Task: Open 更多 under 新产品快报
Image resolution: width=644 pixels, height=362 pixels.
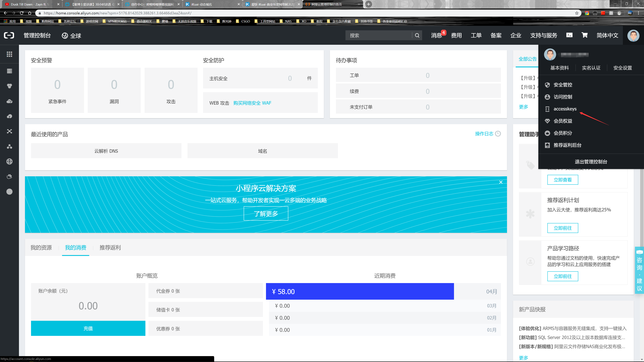Action: click(x=523, y=358)
